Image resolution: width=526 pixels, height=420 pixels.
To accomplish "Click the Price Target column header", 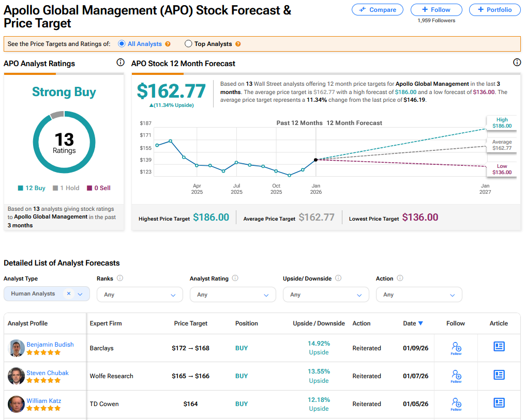I will tap(190, 323).
